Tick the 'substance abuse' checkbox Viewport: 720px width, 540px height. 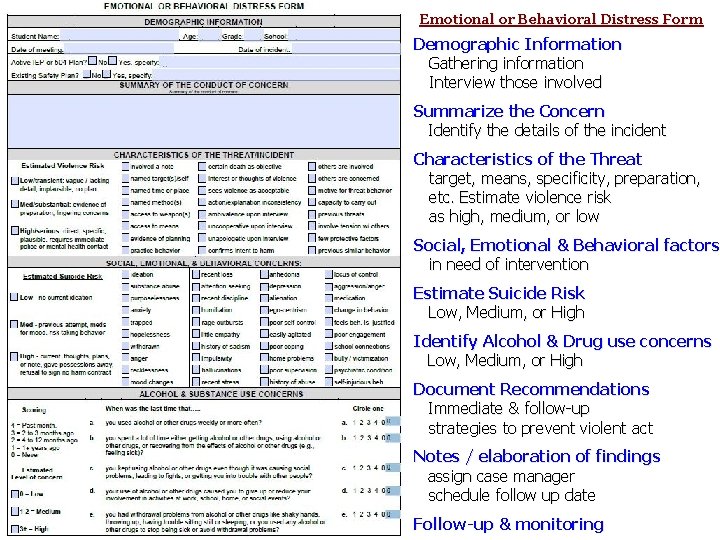(126, 286)
